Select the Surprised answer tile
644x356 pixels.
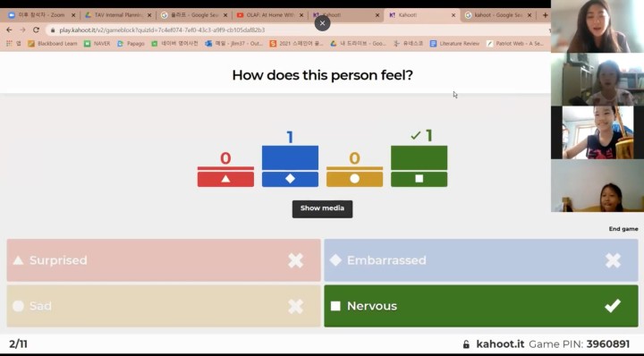click(164, 260)
